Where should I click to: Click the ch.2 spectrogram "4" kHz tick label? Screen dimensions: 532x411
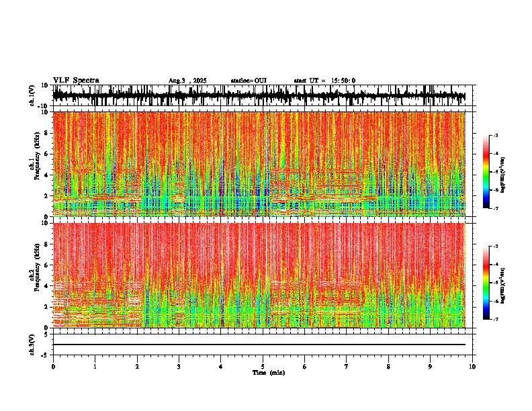click(x=47, y=286)
